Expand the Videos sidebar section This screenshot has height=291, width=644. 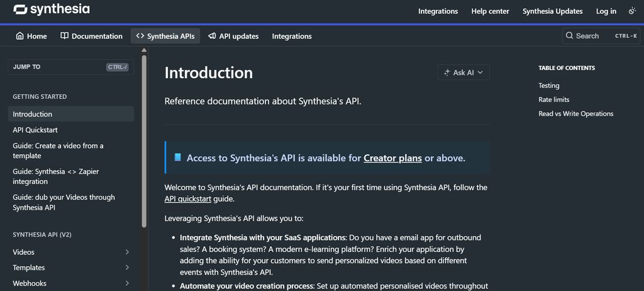(x=127, y=252)
